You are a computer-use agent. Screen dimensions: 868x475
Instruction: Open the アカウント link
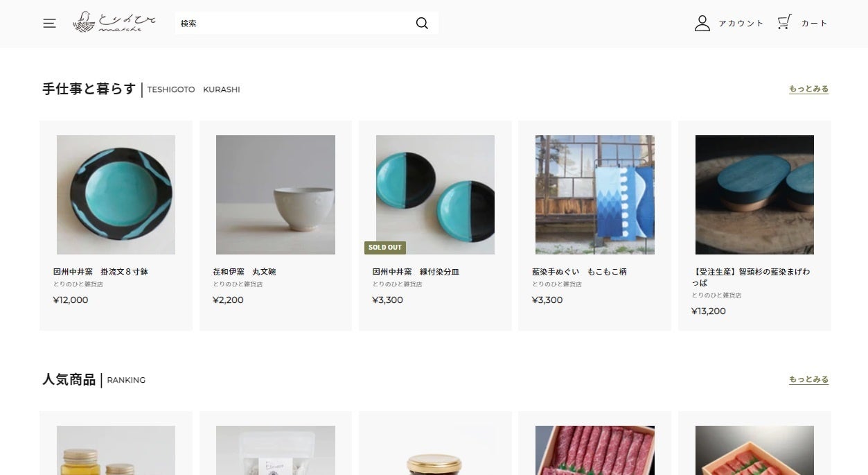741,24
